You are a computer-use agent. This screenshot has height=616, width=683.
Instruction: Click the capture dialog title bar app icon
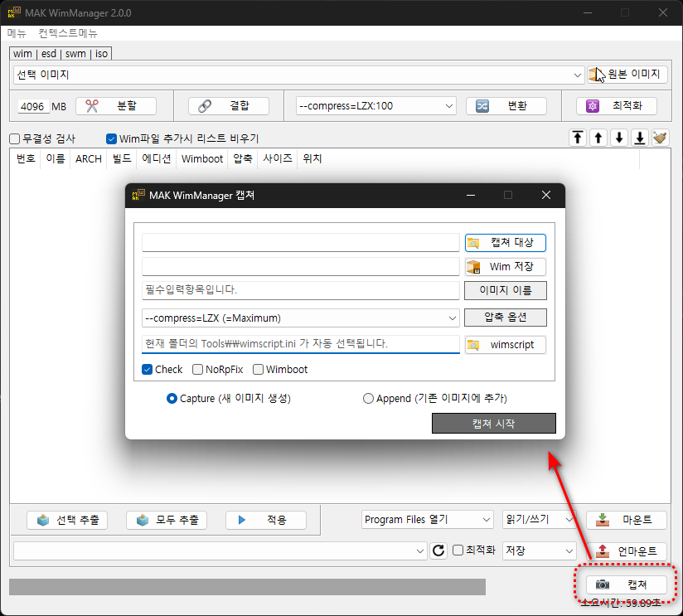[x=138, y=195]
